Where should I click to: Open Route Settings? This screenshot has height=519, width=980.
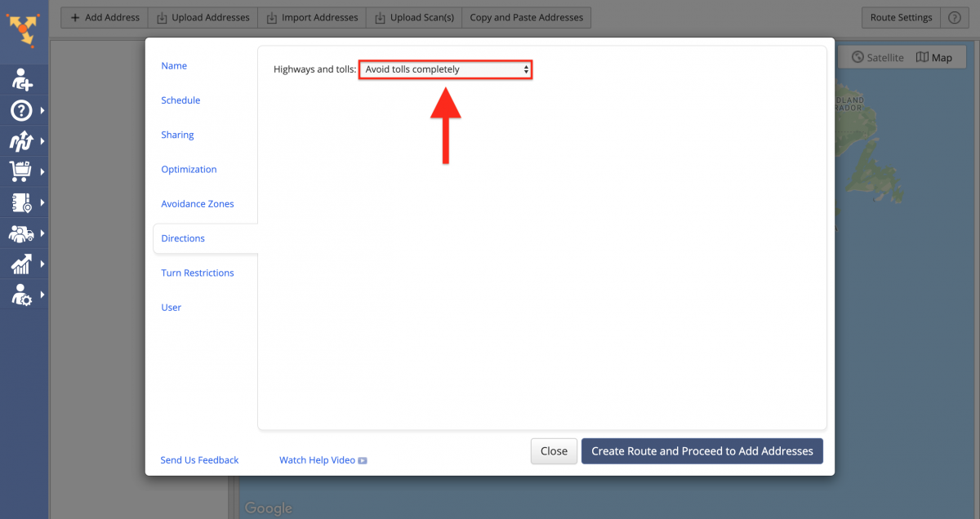901,18
